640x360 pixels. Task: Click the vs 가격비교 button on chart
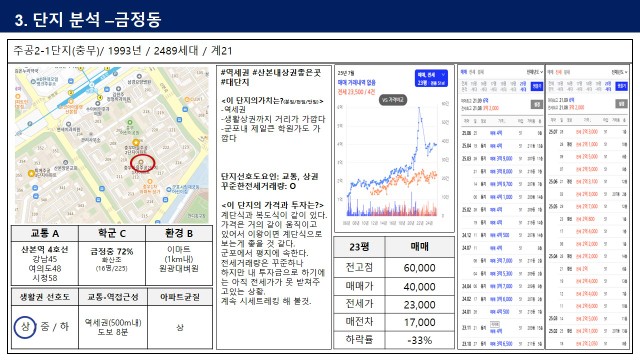pos(393,100)
